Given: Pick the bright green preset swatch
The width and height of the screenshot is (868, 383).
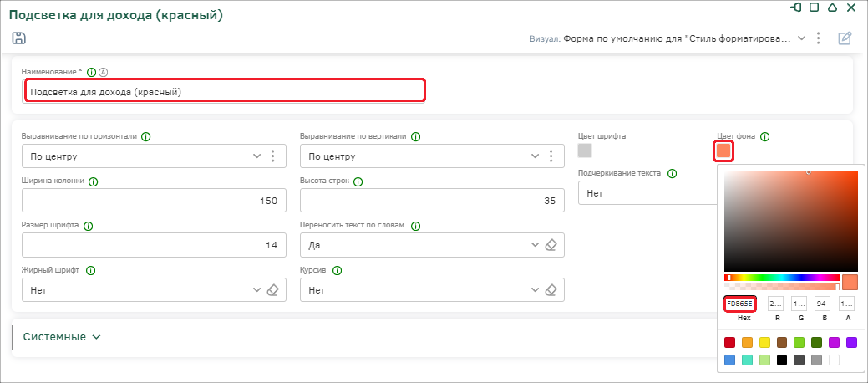Looking at the screenshot, I should tap(799, 342).
